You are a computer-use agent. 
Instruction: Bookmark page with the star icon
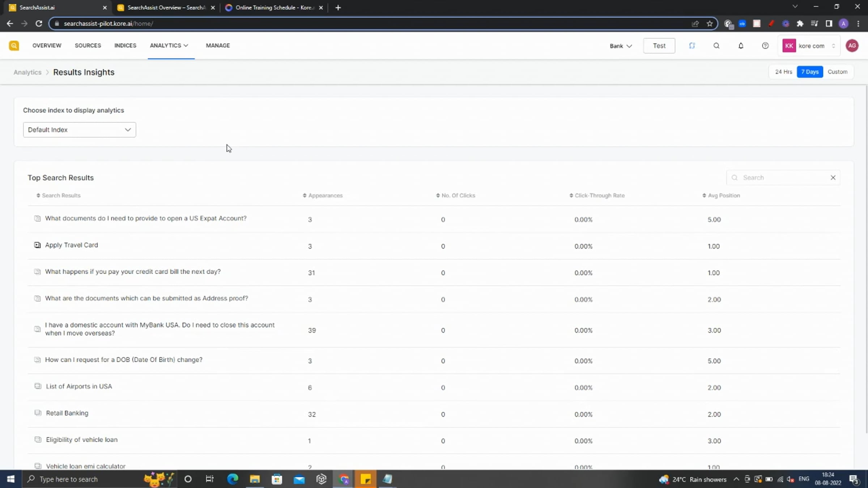click(710, 23)
